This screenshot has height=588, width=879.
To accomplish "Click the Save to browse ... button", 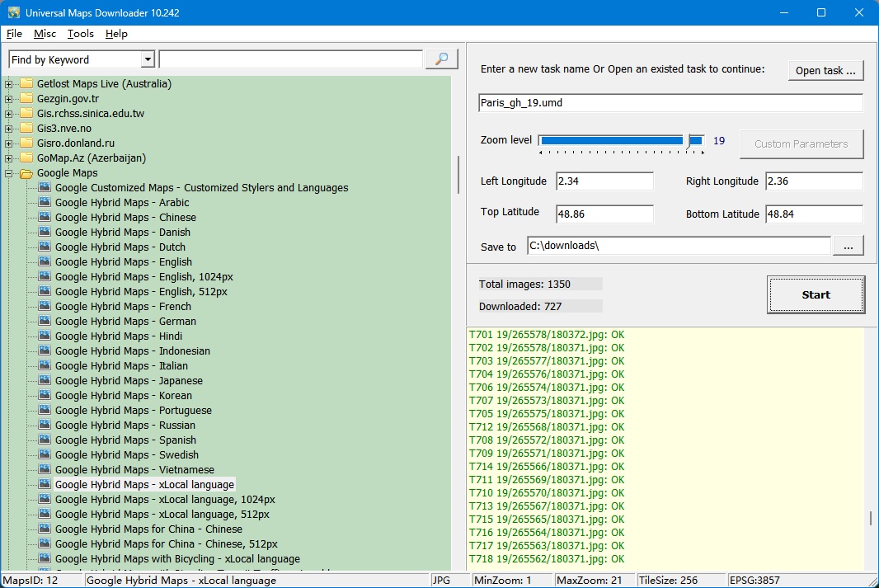I will click(848, 246).
